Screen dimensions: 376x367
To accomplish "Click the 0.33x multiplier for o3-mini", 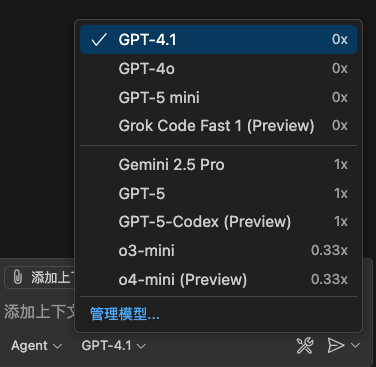I will tap(329, 250).
